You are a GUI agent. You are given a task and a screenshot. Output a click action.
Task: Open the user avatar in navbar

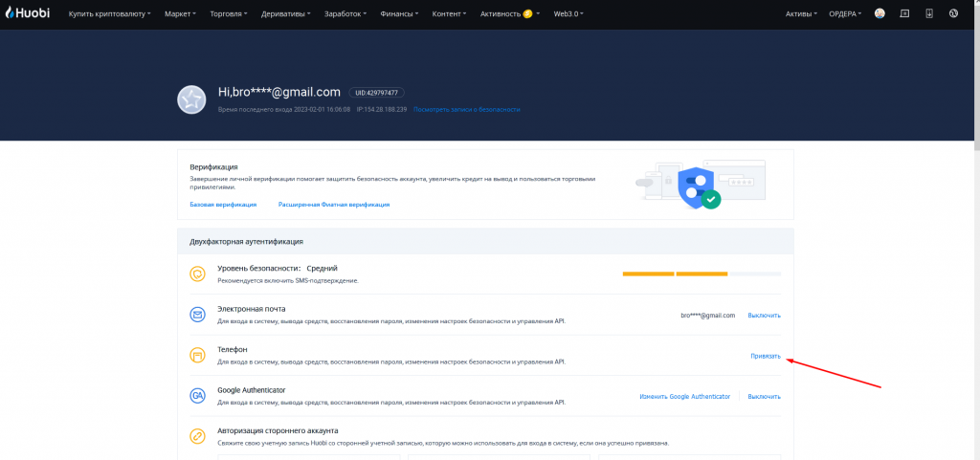[880, 13]
